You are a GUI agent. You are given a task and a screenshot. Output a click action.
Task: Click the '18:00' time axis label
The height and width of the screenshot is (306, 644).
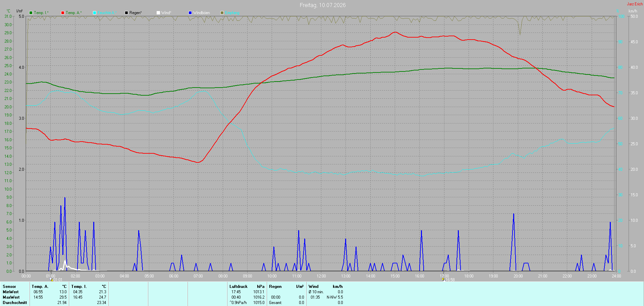469,276
